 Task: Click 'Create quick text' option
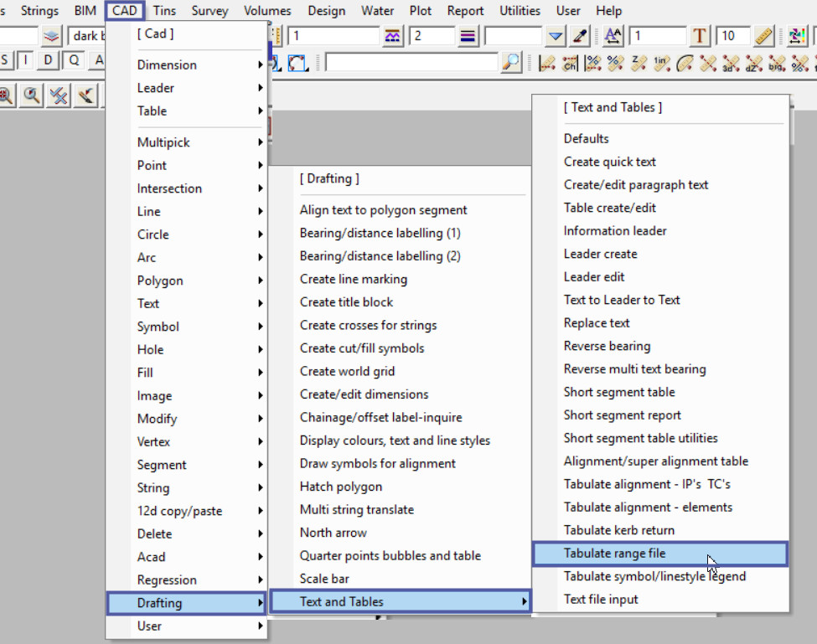(609, 162)
